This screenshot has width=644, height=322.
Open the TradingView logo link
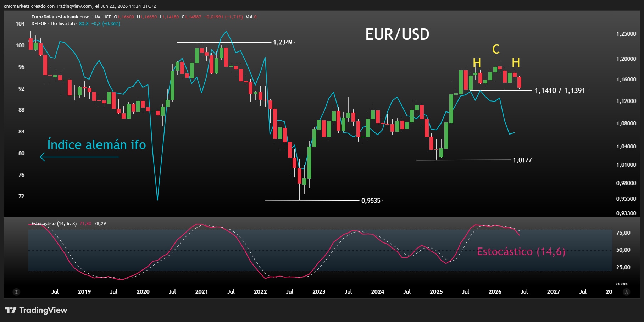coord(36,310)
